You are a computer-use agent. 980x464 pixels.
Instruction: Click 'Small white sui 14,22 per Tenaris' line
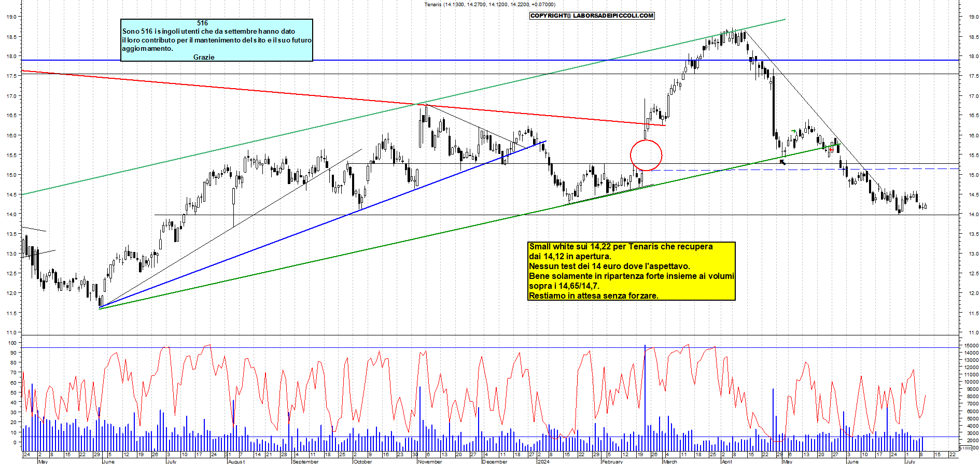[621, 246]
